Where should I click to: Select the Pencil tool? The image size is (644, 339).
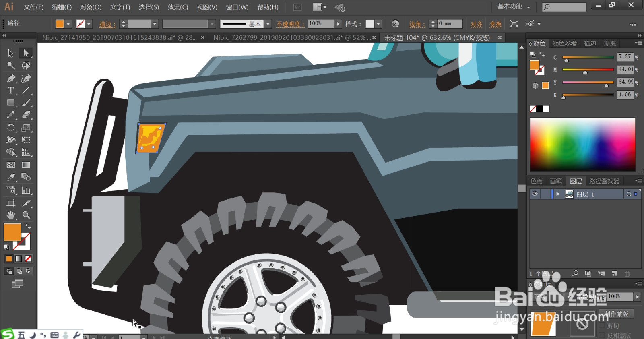(11, 115)
